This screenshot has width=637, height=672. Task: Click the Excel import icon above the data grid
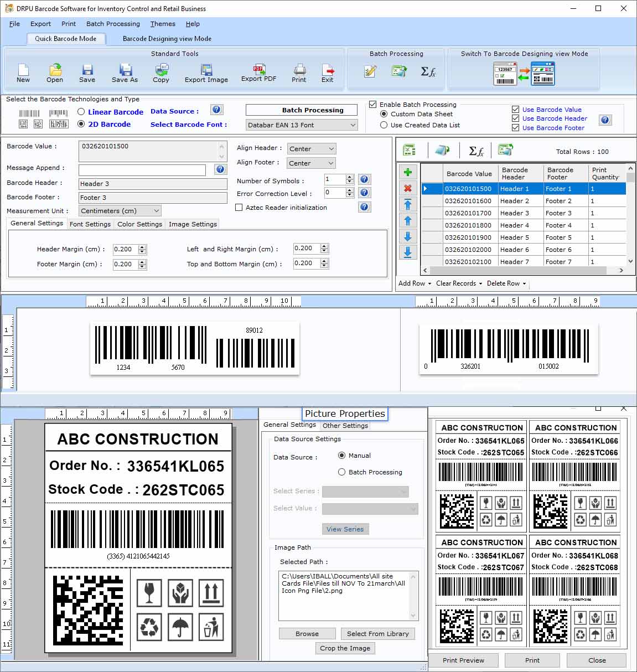[408, 149]
